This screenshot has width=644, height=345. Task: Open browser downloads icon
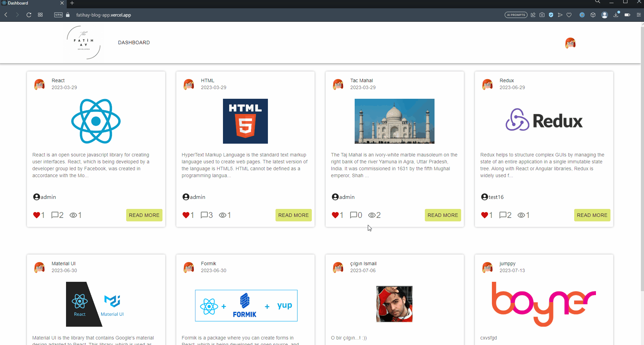[616, 15]
